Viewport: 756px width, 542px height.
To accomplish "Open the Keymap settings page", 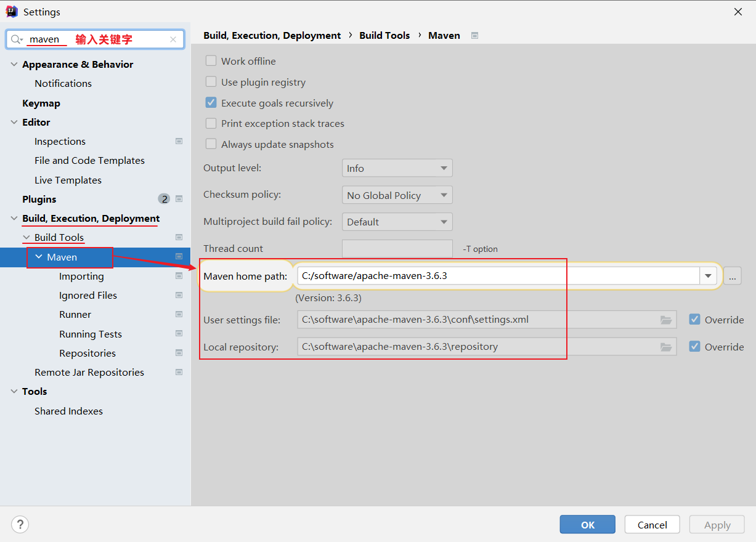I will [41, 103].
